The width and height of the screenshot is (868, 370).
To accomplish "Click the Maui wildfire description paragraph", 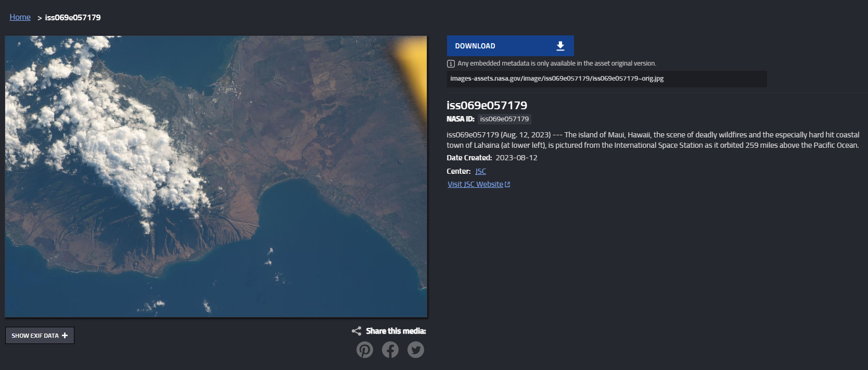I will pos(653,140).
